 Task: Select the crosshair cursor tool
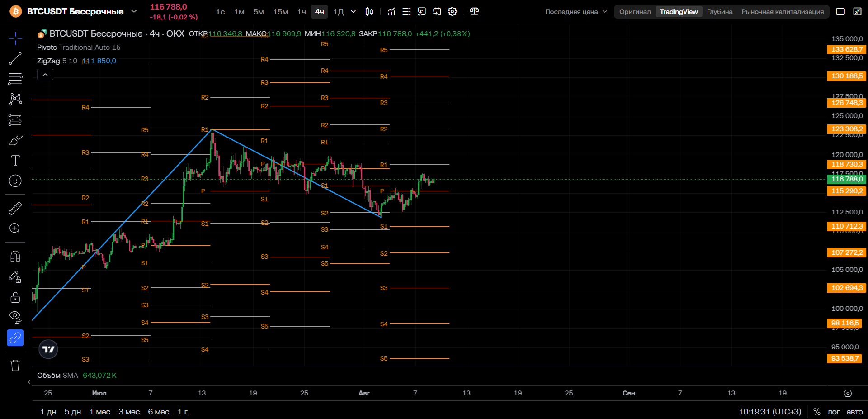click(x=15, y=38)
